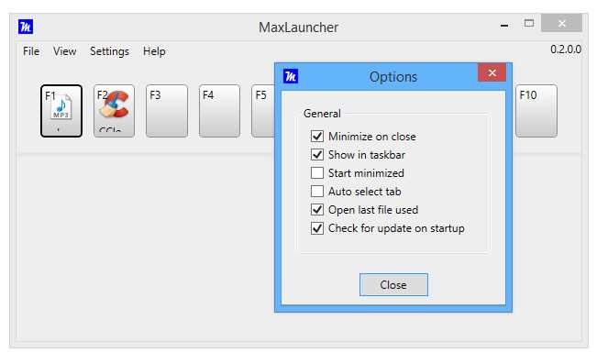Disable Check for update on startup
This screenshot has width=608, height=364.
point(317,228)
